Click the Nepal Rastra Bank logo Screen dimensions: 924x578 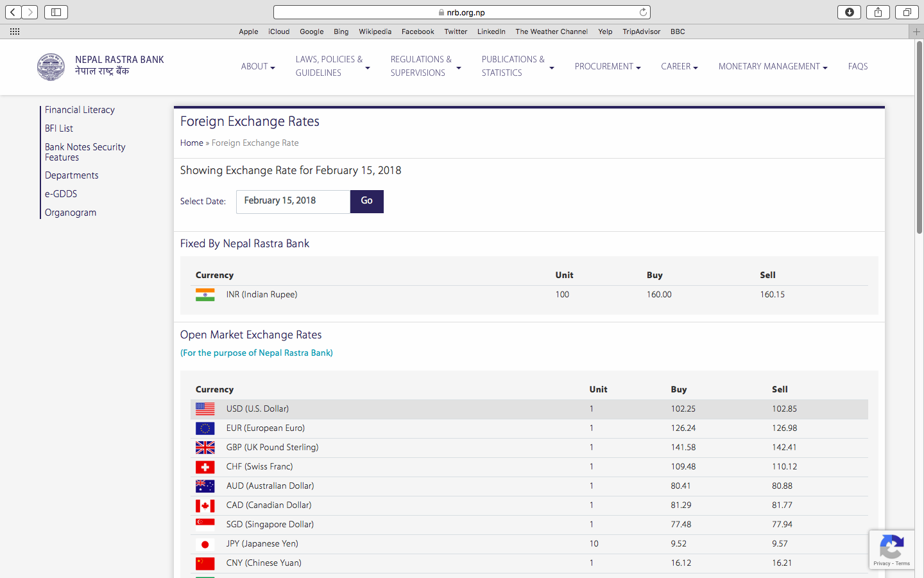pyautogui.click(x=51, y=67)
